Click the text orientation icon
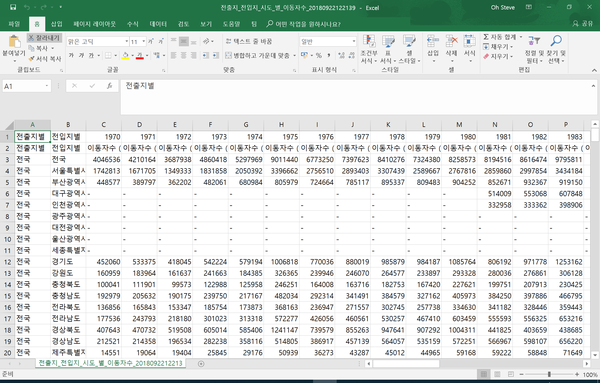Viewport: 600px width, 383px height. pyautogui.click(x=206, y=41)
